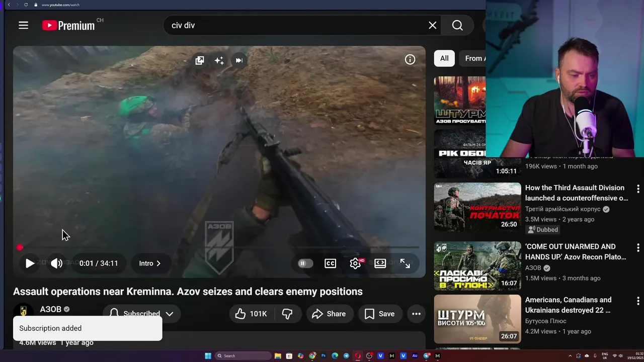Select the 'All' filter chip
The width and height of the screenshot is (644, 362).
[444, 58]
